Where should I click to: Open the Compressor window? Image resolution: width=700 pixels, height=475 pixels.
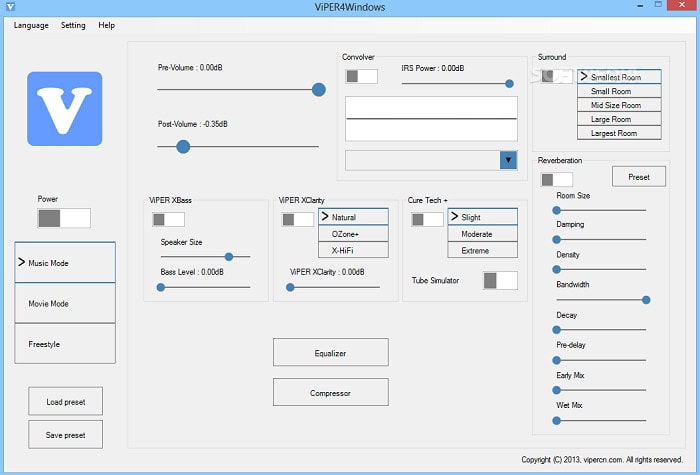[x=331, y=392]
